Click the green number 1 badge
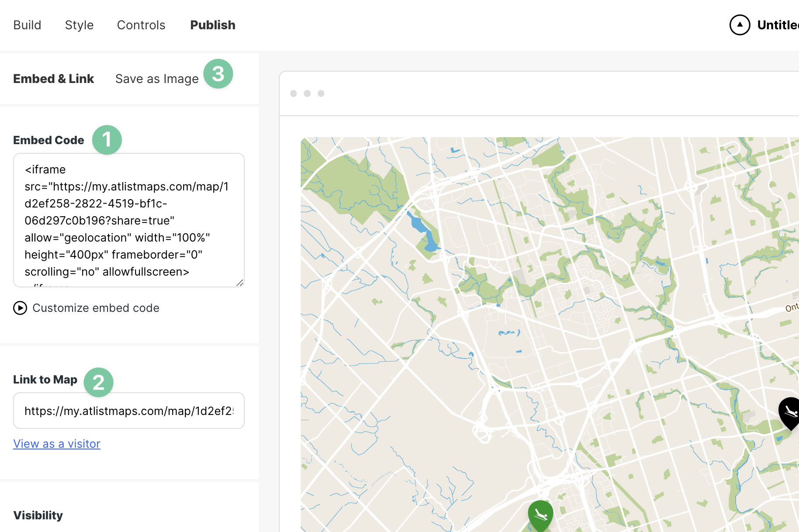 coord(107,140)
